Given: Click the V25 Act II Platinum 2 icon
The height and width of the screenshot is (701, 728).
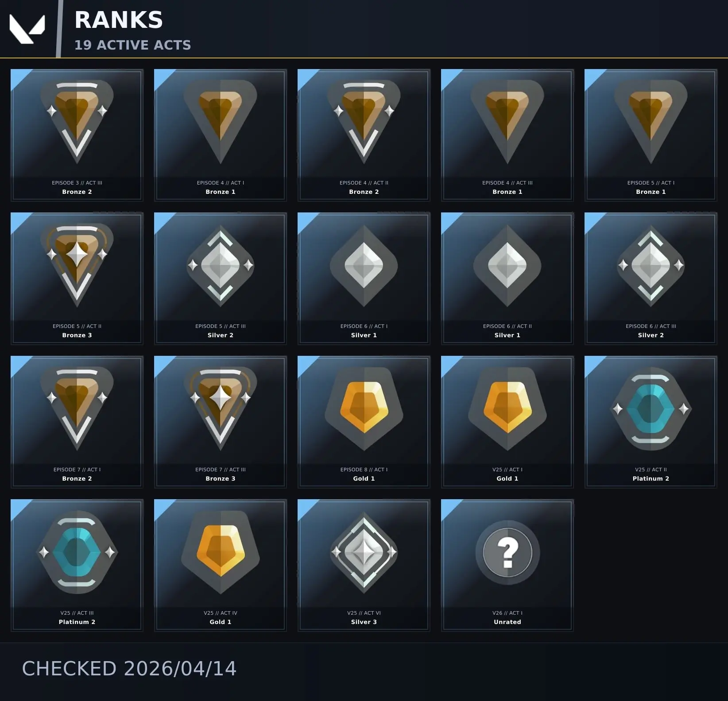Looking at the screenshot, I should click(x=651, y=408).
